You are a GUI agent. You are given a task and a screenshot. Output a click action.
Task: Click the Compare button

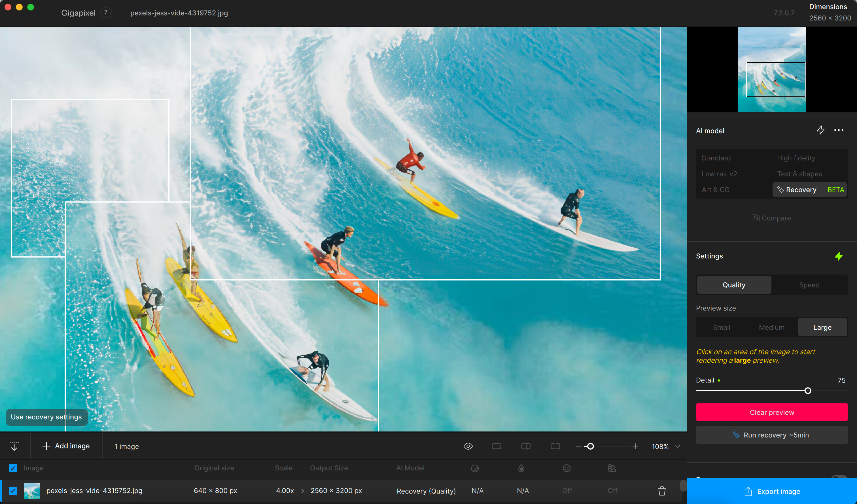coord(771,218)
